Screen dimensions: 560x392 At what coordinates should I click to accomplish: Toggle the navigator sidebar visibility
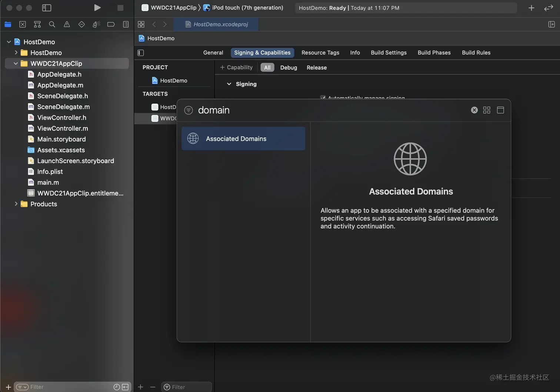pyautogui.click(x=47, y=8)
